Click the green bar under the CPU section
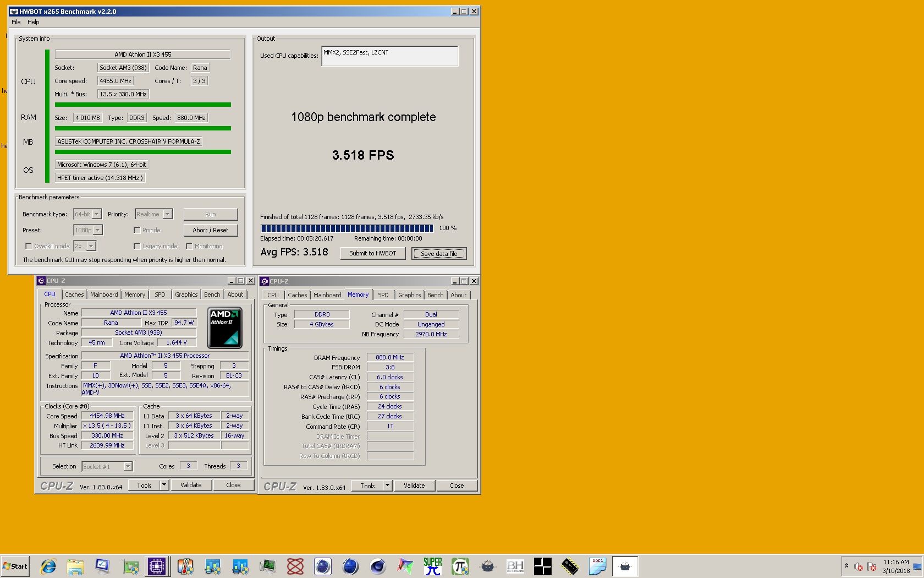This screenshot has height=578, width=924. [x=143, y=105]
